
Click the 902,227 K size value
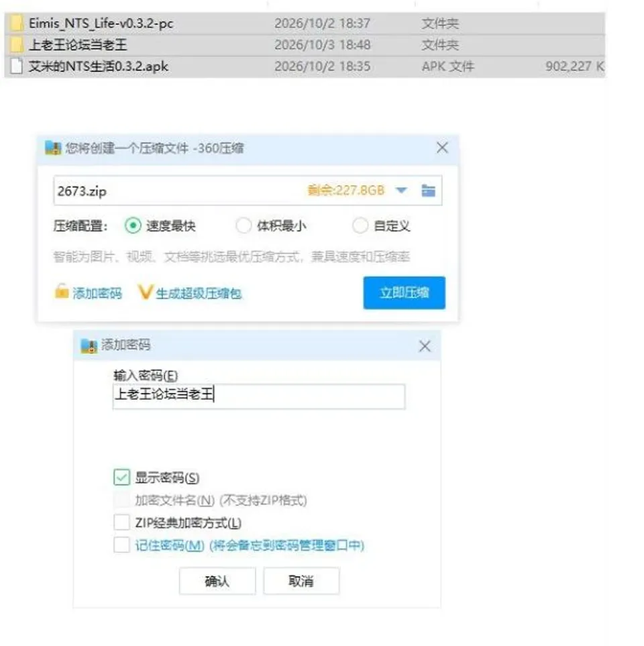click(x=574, y=66)
